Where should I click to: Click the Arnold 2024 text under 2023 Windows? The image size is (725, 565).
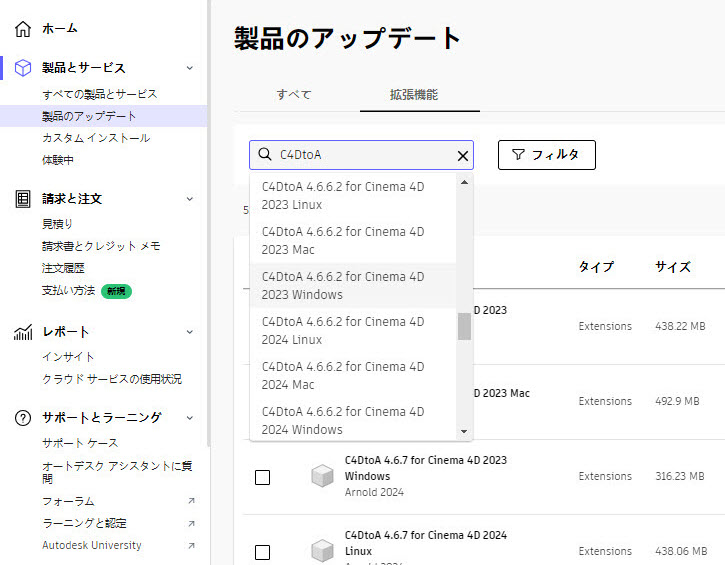[374, 492]
